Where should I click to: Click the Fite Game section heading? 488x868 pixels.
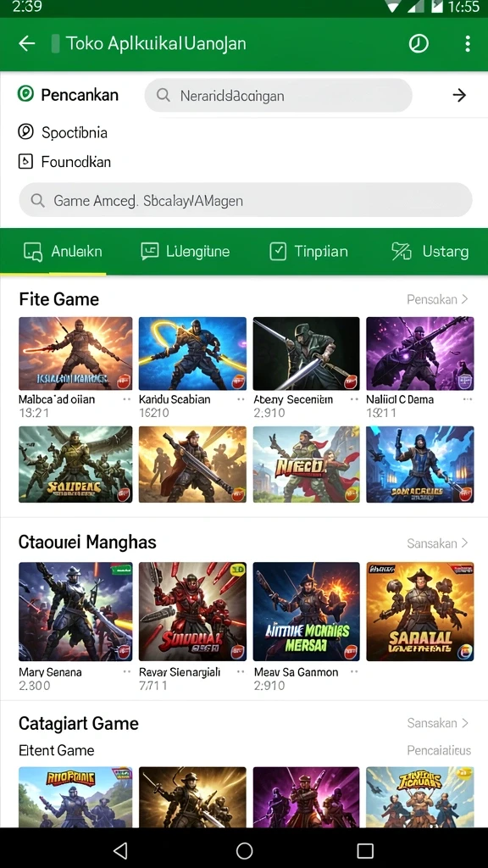[58, 299]
